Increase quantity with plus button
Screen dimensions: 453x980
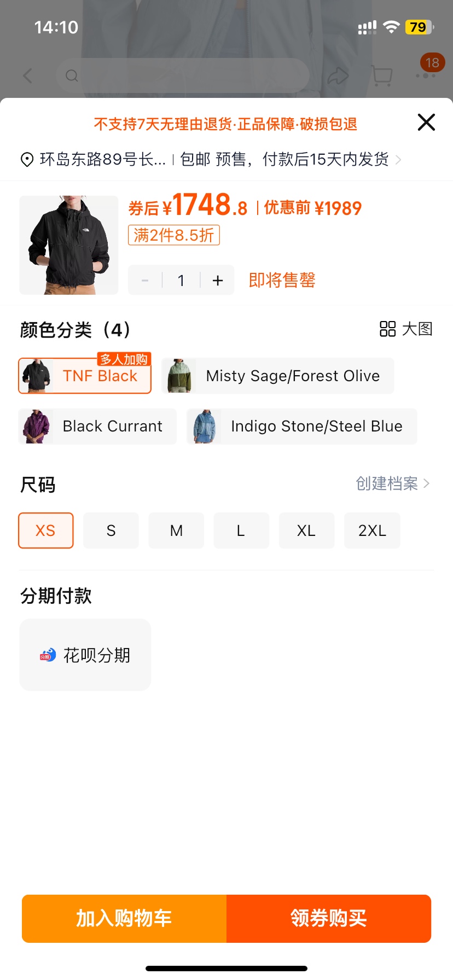pyautogui.click(x=218, y=281)
